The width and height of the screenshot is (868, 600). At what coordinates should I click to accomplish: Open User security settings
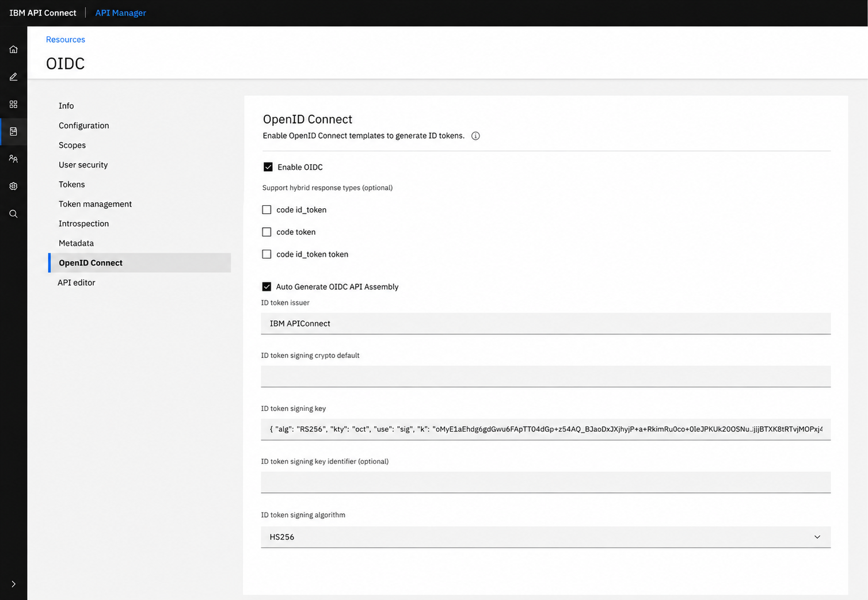pos(83,165)
